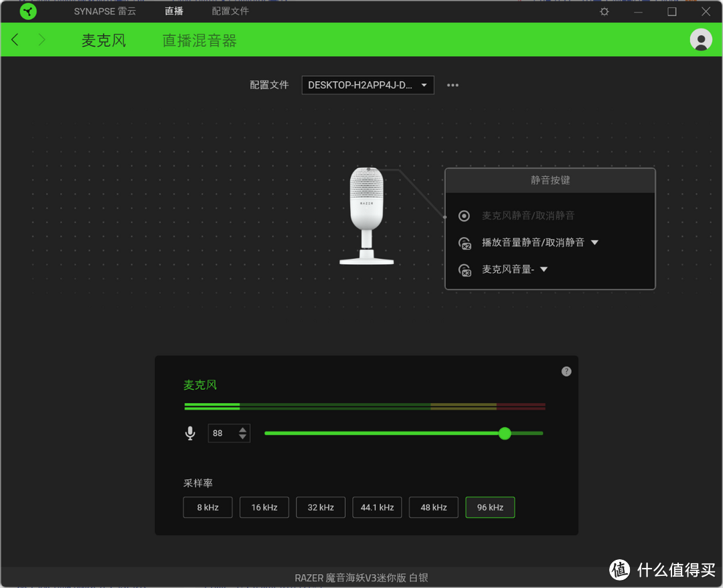Image resolution: width=723 pixels, height=588 pixels.
Task: Expand the 麦克风音量- dropdown
Action: [544, 270]
